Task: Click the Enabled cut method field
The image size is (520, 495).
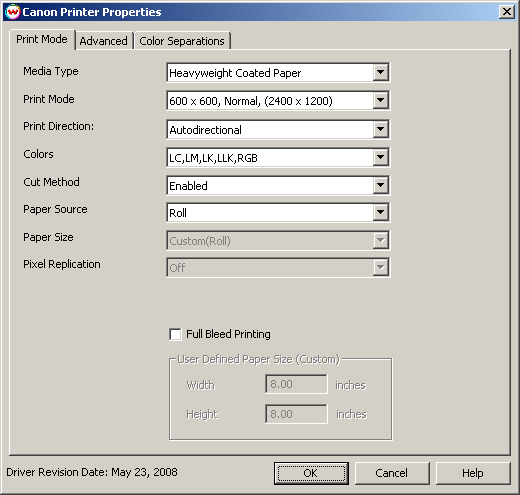Action: tap(278, 185)
